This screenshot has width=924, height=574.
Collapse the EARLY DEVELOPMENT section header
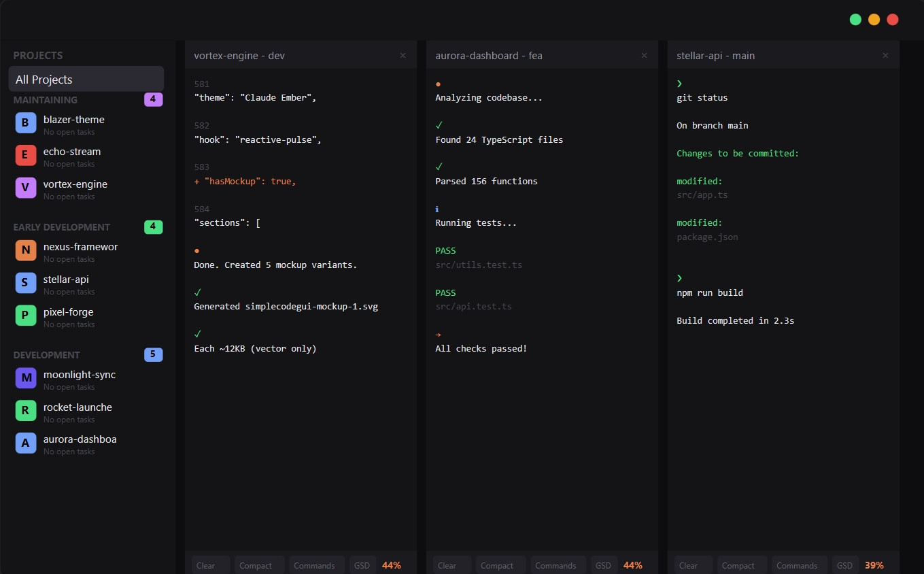click(x=62, y=227)
